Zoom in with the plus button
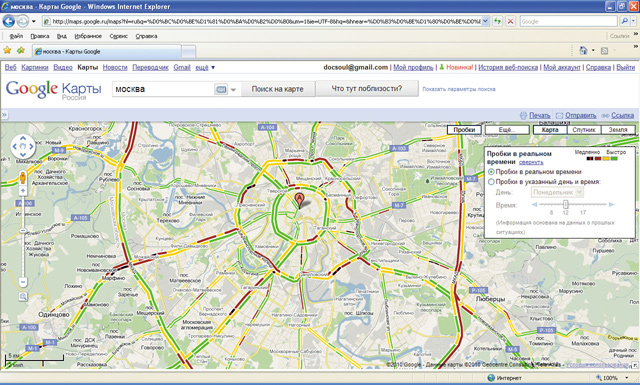 (23, 191)
